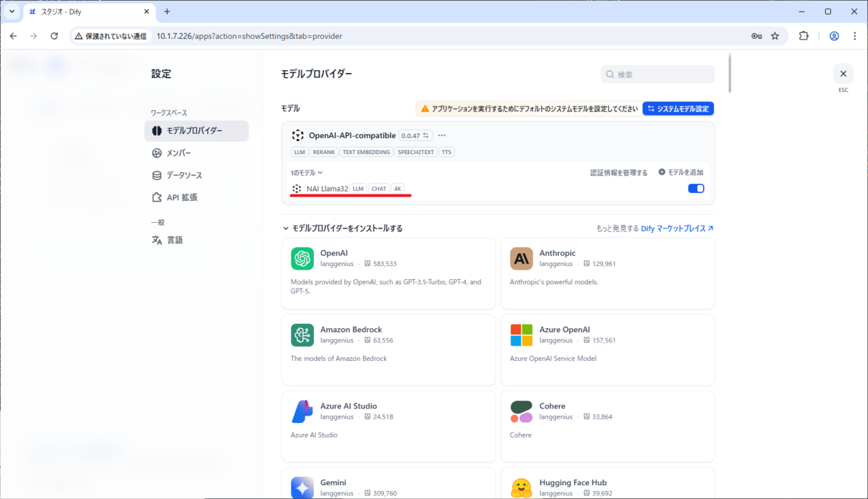Toggle the NAI Llama32 model switch off
Screen dimensions: 868x499
coord(696,189)
